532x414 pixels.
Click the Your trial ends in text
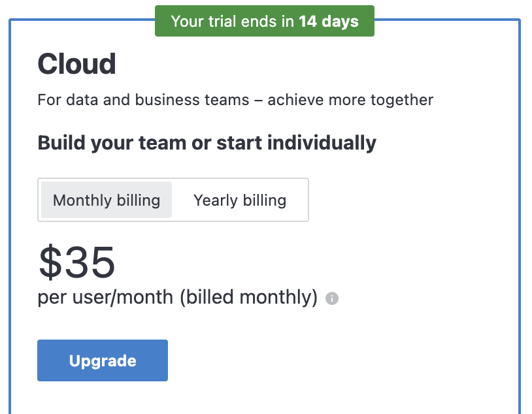[x=233, y=21]
